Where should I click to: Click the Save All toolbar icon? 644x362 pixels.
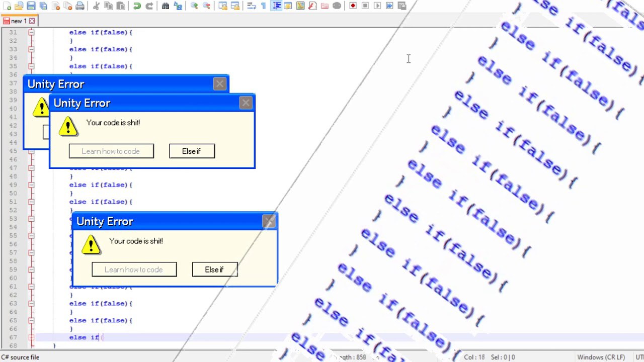point(43,6)
